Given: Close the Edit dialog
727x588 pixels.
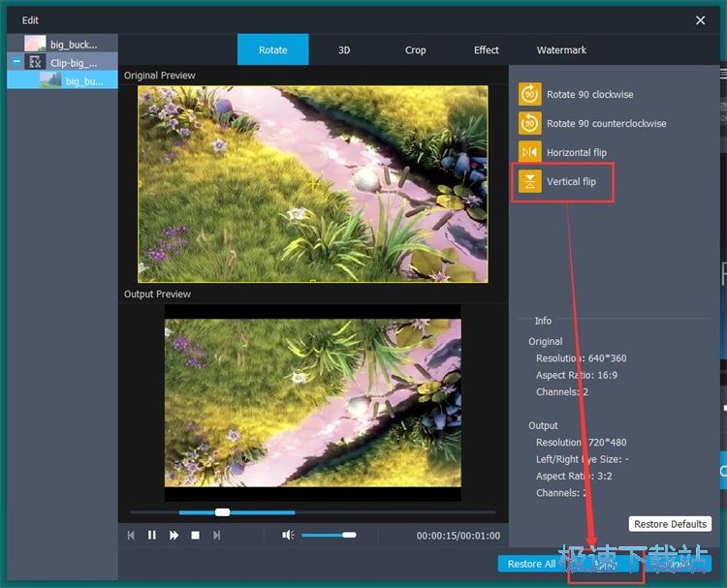Looking at the screenshot, I should 700,20.
